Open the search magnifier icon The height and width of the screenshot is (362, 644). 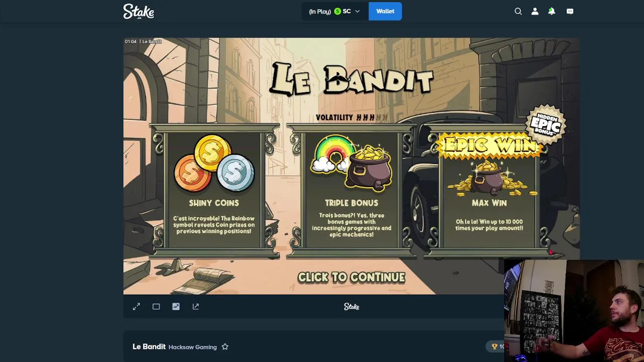518,11
